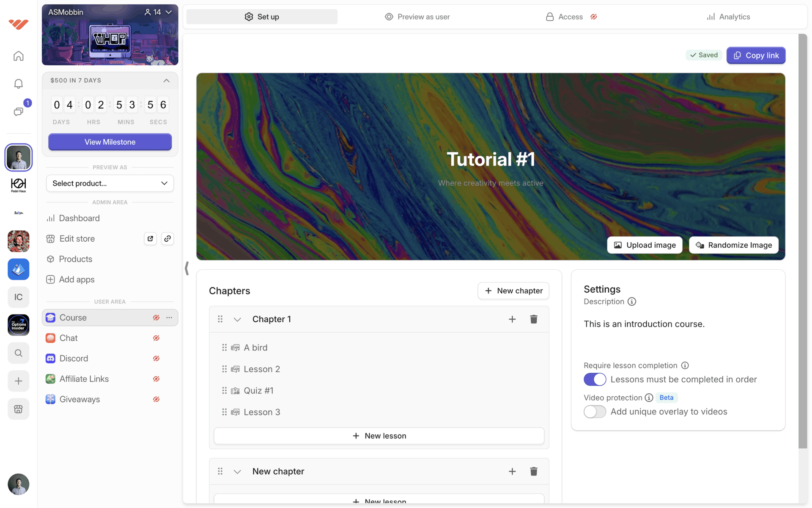Enable unique overlay on videos toggle
The height and width of the screenshot is (508, 812).
[595, 411]
